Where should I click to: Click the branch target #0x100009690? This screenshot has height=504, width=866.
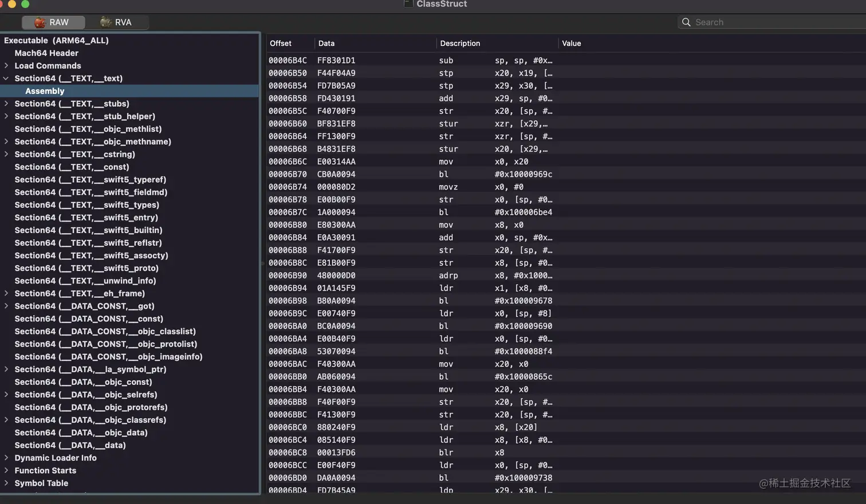click(x=523, y=326)
